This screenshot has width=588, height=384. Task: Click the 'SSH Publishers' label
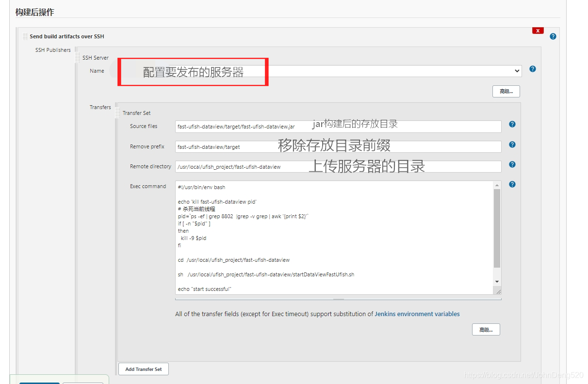pyautogui.click(x=53, y=50)
